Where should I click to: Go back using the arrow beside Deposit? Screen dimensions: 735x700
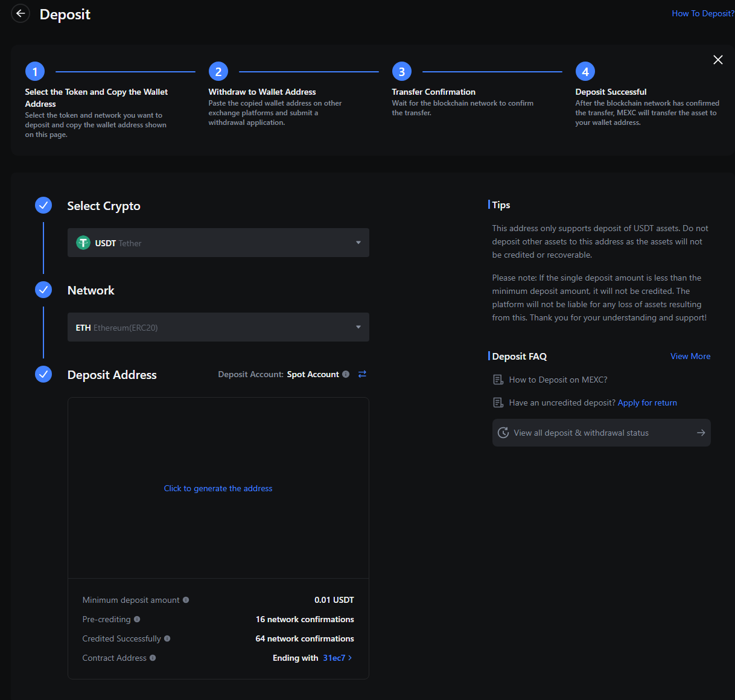click(x=21, y=13)
